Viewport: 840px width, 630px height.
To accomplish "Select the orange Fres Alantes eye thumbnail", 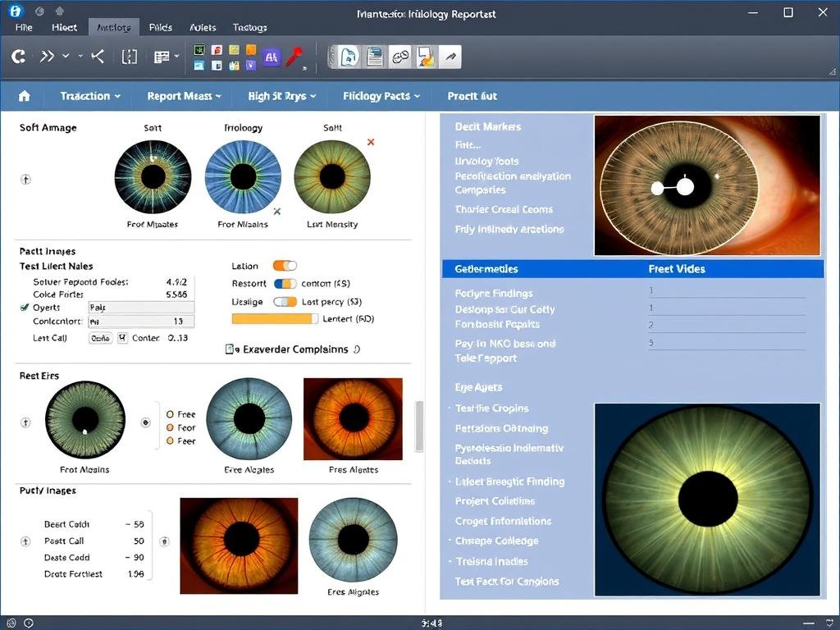I will 353,419.
